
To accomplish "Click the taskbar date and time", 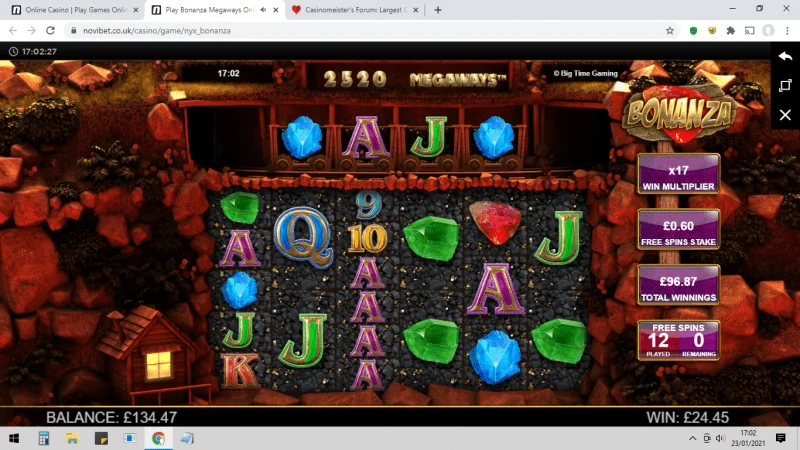I will point(748,438).
